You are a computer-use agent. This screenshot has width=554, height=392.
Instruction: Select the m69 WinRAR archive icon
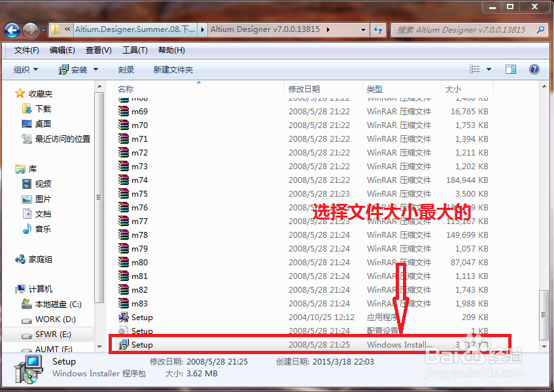point(124,112)
